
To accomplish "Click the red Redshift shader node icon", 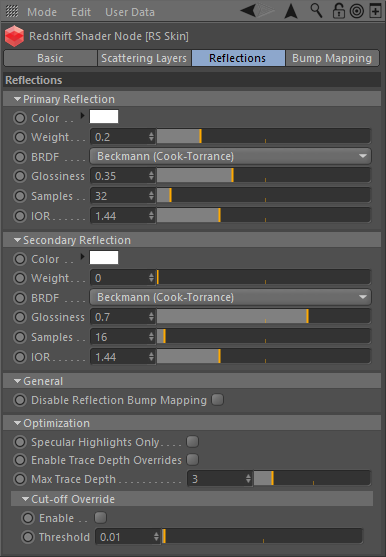I will coord(14,36).
